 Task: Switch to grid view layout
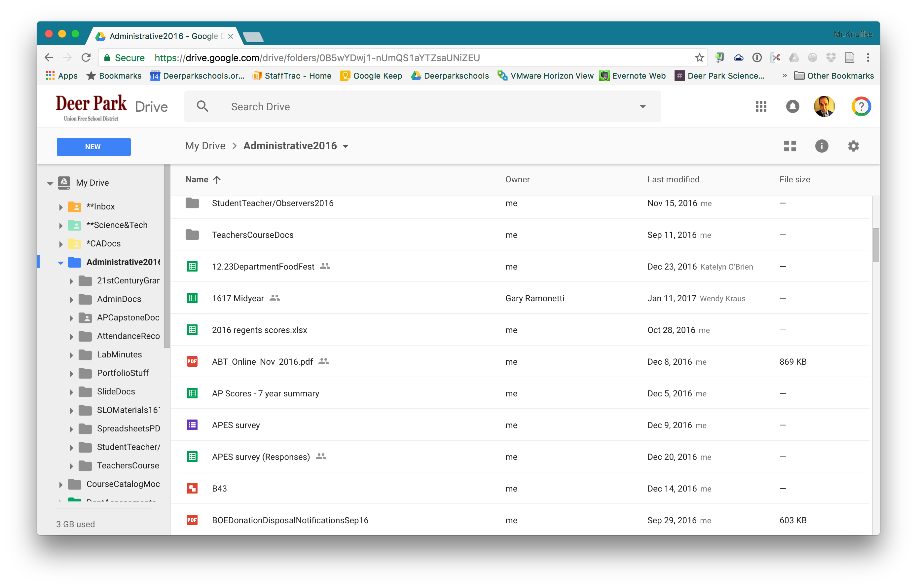pyautogui.click(x=790, y=146)
